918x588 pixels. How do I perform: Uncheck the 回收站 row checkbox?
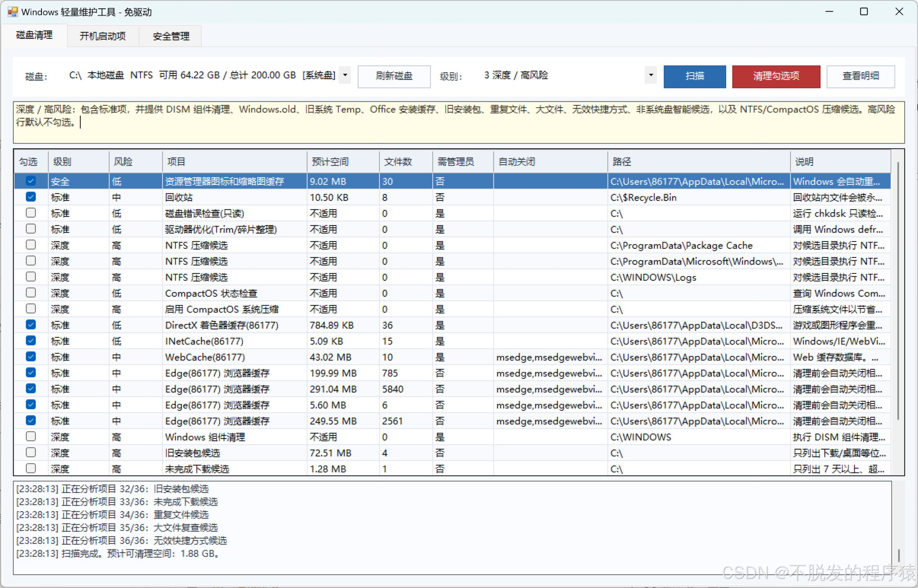tap(31, 197)
